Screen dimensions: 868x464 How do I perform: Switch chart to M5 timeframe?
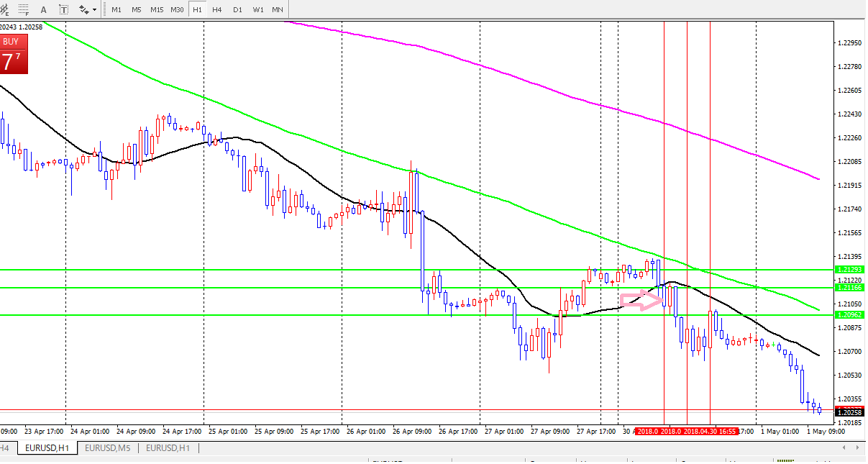(x=137, y=10)
